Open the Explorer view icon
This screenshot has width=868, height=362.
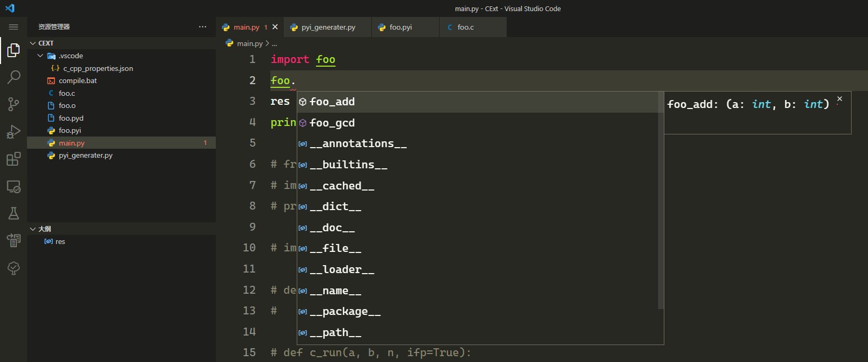pos(14,50)
